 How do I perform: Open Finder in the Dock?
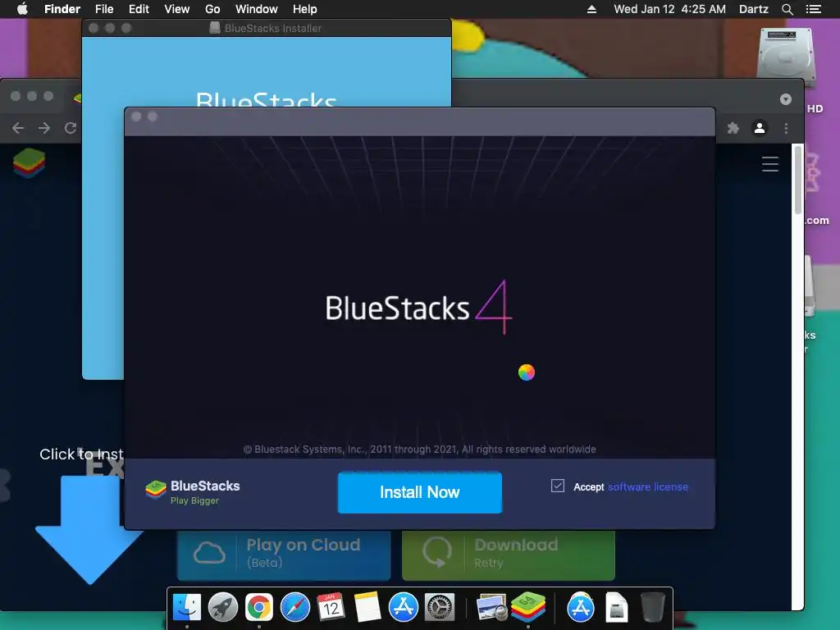(187, 608)
